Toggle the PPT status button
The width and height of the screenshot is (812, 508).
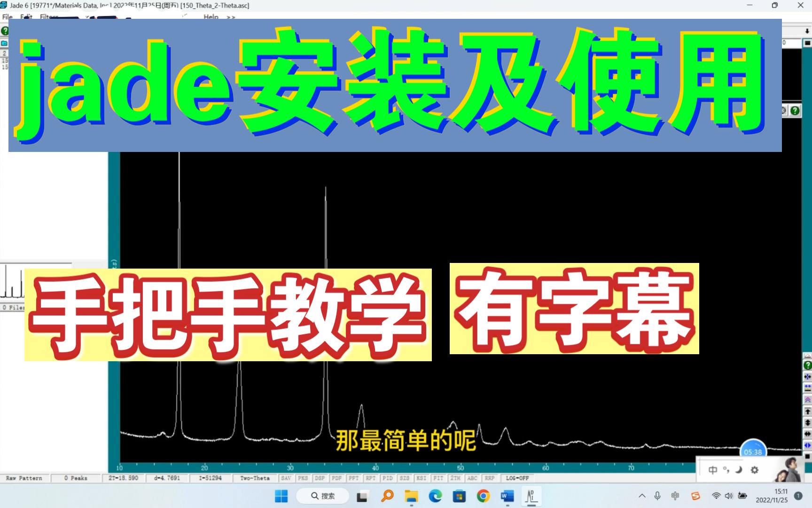354,478
